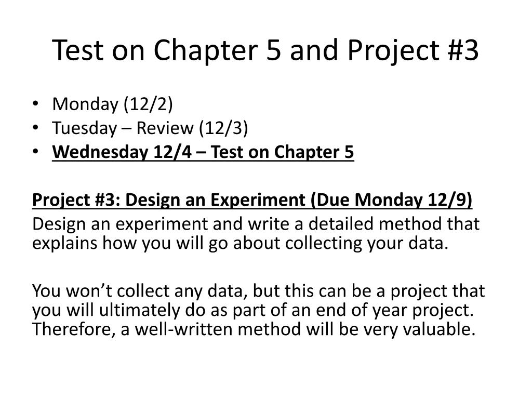This screenshot has height=399, width=532.
Task: Click the 'explains how you will go about collecting' line
Action: 240,243
